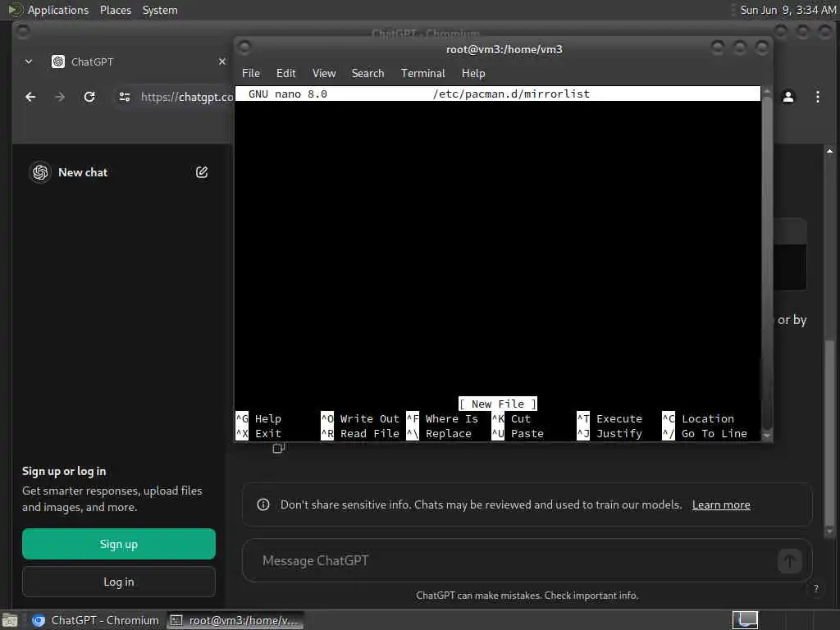Click the ChatGPT page scrollbar down arrow
This screenshot has height=630, width=840.
coord(830,531)
